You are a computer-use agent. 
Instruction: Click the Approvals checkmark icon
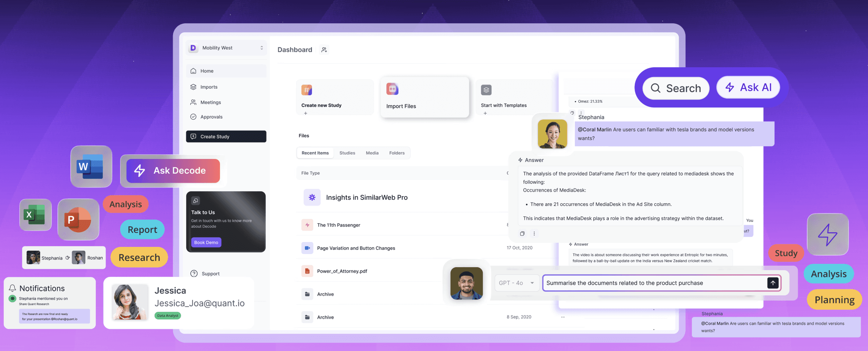[194, 116]
